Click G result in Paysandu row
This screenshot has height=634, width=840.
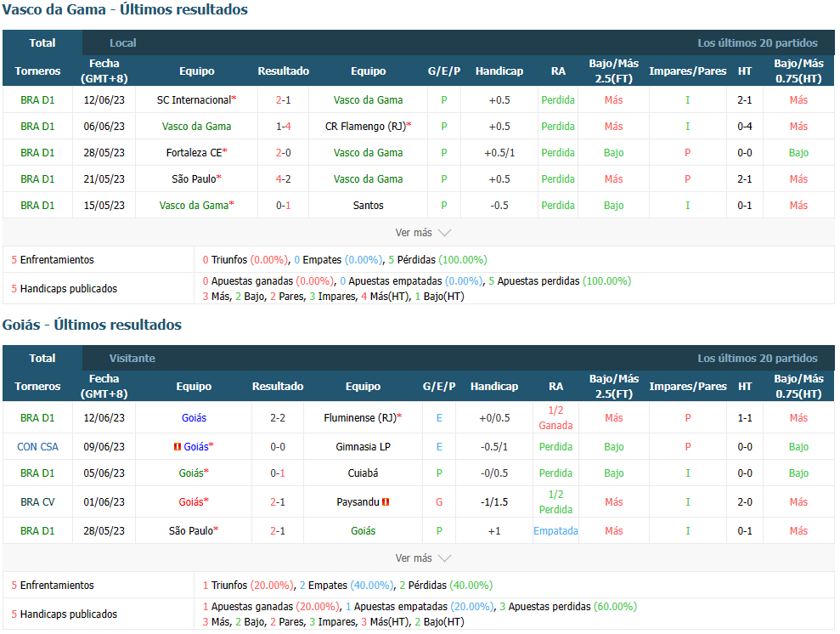tap(439, 502)
